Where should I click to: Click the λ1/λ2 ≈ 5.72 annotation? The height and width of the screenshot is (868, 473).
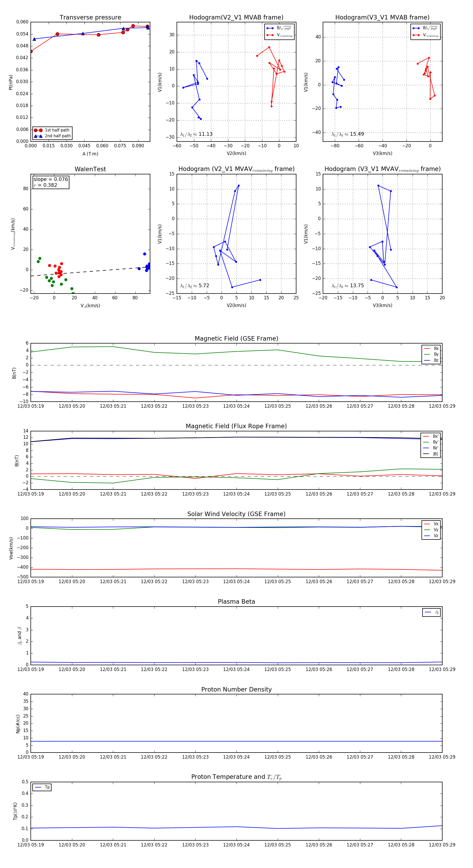pyautogui.click(x=194, y=286)
